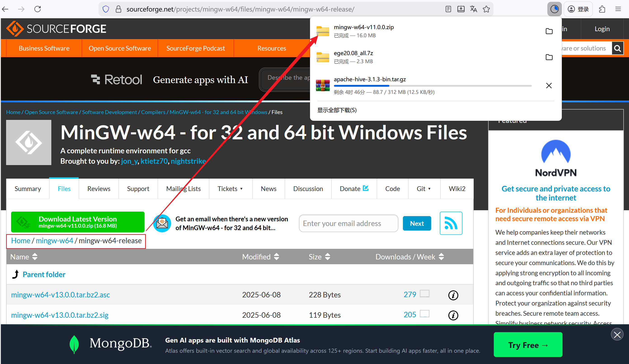Expand the Tickets dropdown tab

coord(230,189)
